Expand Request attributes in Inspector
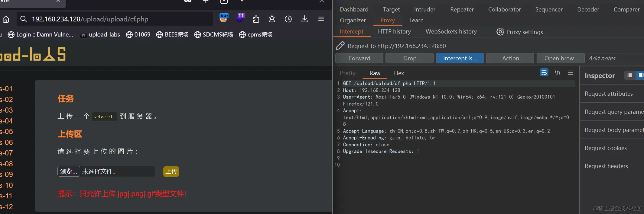The width and height of the screenshot is (644, 214). click(612, 94)
